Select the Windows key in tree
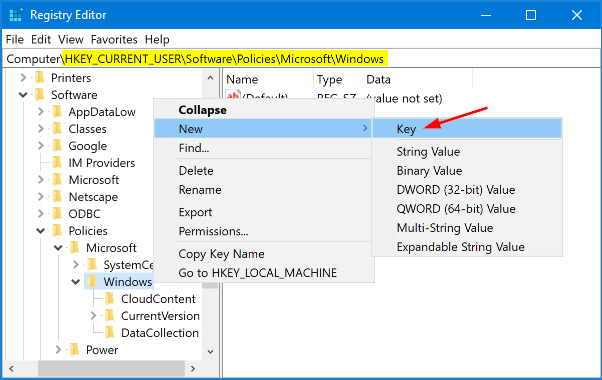Viewport: 602px width, 380px height. coord(127,282)
